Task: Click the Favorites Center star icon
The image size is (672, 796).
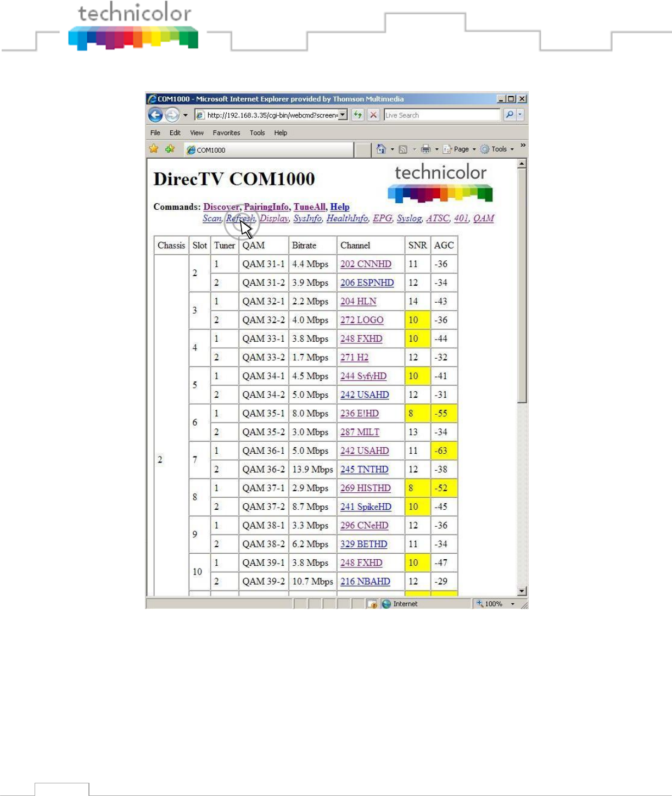Action: point(154,149)
